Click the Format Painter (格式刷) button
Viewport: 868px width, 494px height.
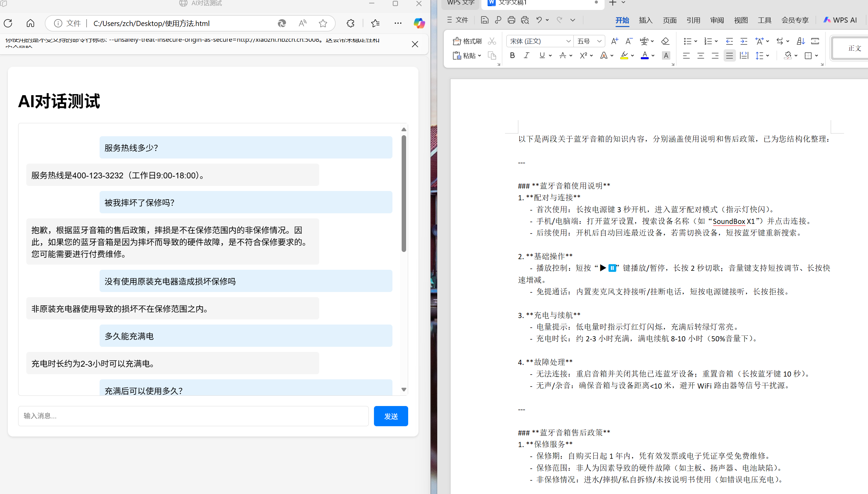(467, 41)
